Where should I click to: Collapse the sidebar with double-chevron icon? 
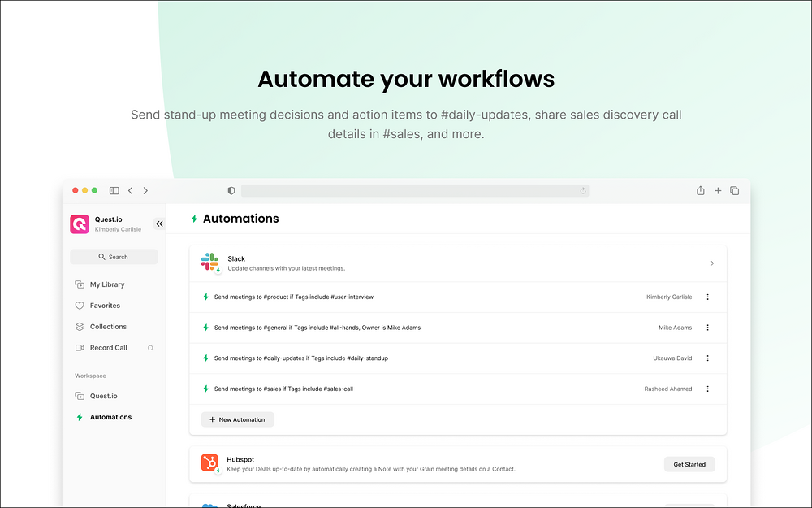pos(159,224)
